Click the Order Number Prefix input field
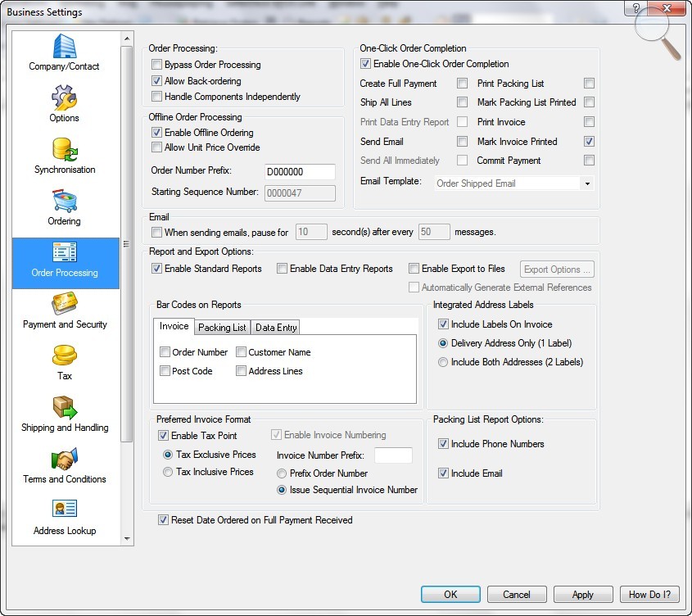Viewport: 692px width, 616px height. point(300,172)
